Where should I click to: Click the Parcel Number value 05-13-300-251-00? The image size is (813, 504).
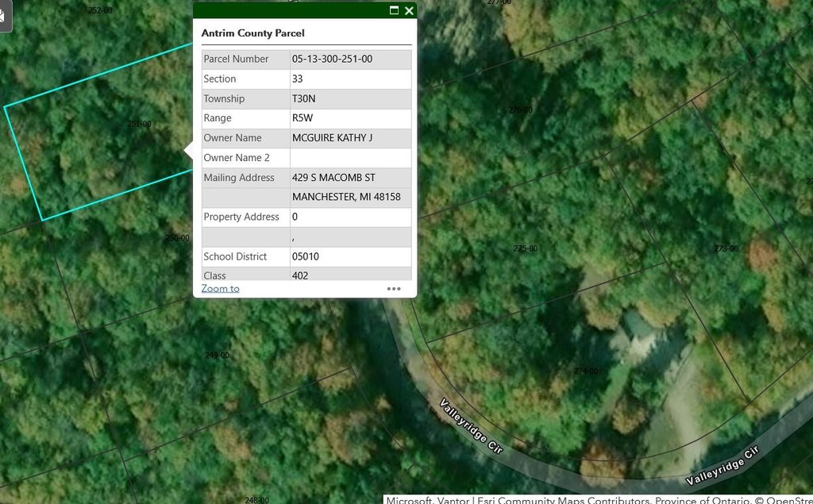click(x=332, y=59)
